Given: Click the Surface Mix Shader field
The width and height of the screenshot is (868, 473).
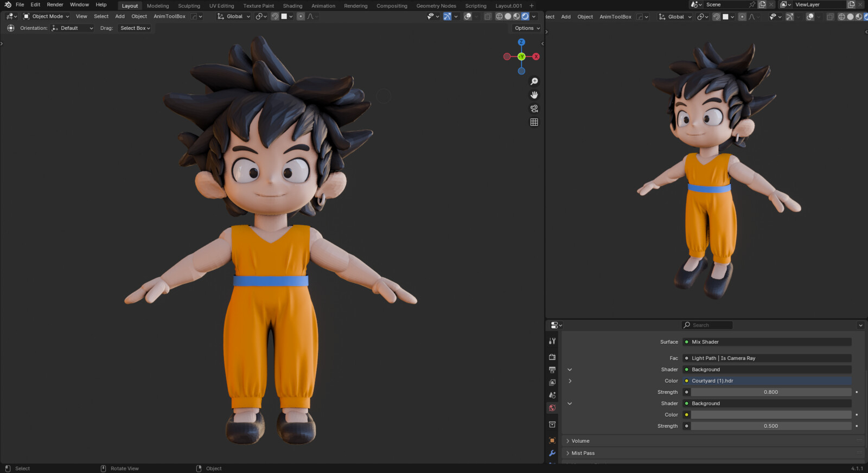Looking at the screenshot, I should coord(767,342).
